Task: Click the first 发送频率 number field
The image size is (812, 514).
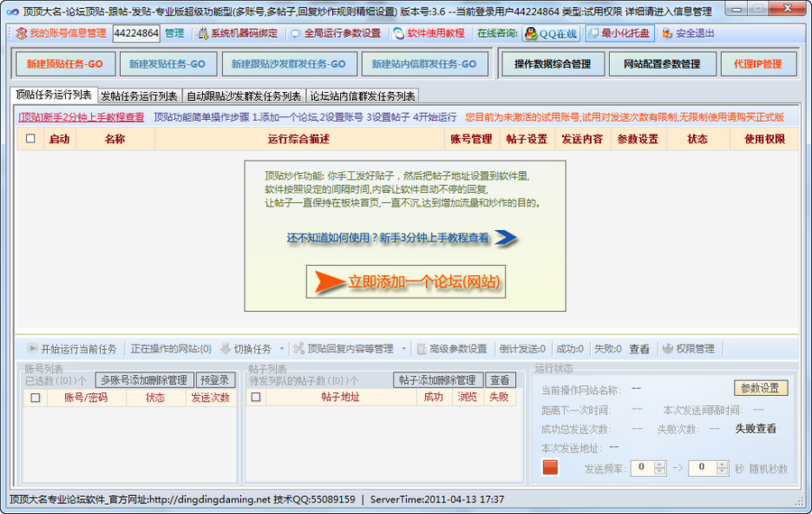Action: click(642, 468)
